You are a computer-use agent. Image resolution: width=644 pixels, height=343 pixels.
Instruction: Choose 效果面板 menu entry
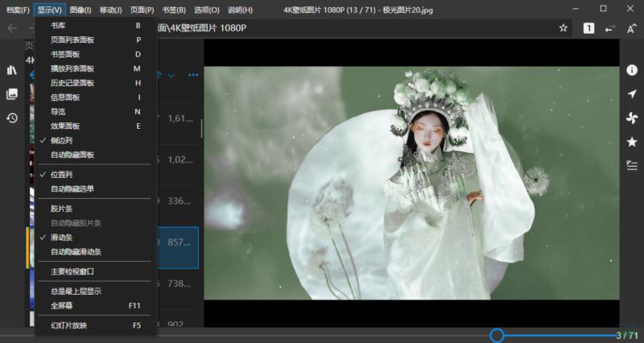tap(95, 126)
